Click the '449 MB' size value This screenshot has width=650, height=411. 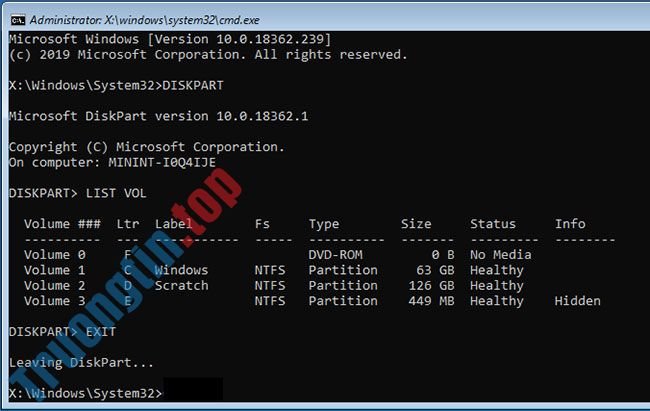(432, 301)
